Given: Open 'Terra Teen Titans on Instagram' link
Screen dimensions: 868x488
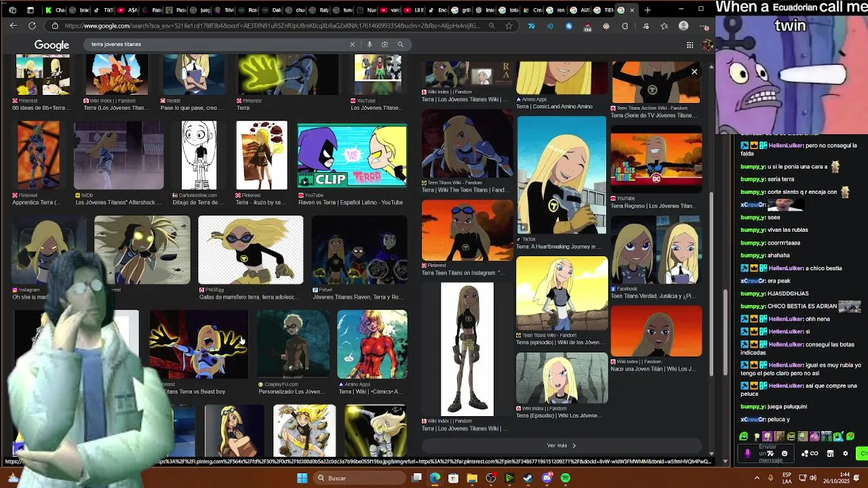Looking at the screenshot, I should (463, 272).
